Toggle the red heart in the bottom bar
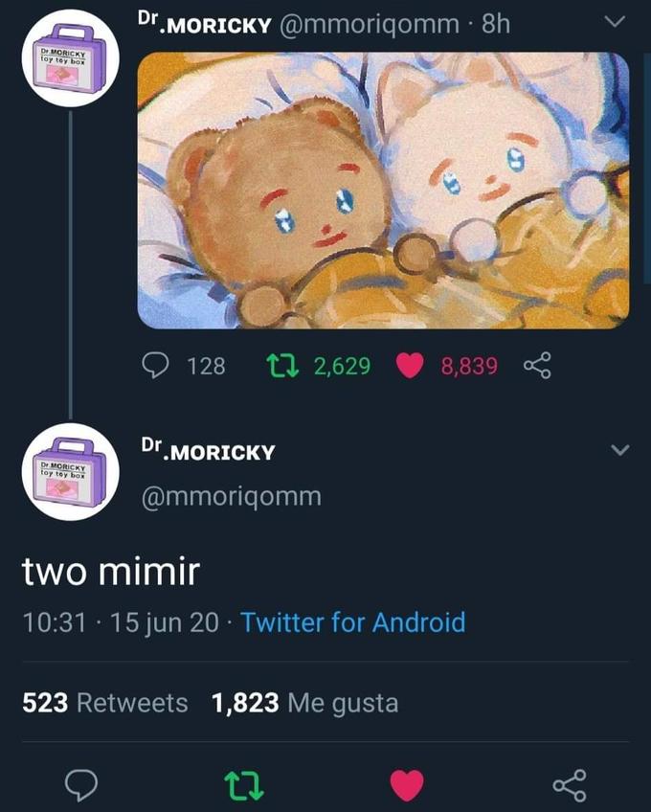The image size is (651, 812). tap(407, 785)
